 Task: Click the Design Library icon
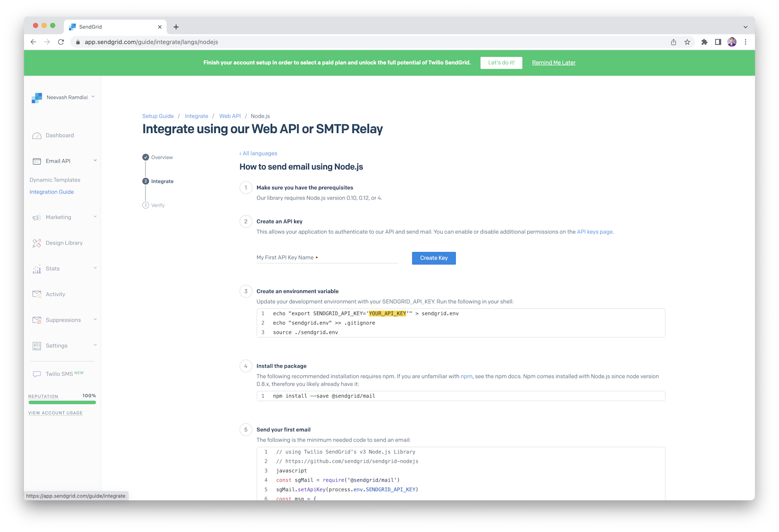37,243
